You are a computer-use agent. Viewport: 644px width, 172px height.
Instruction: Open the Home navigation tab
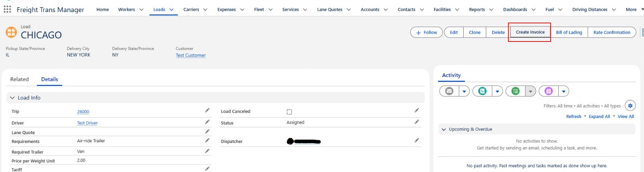point(103,10)
